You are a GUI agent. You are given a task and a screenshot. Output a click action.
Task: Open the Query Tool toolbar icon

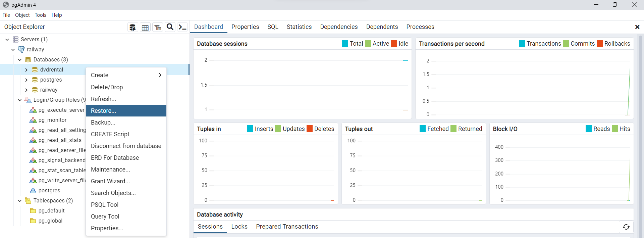click(133, 27)
